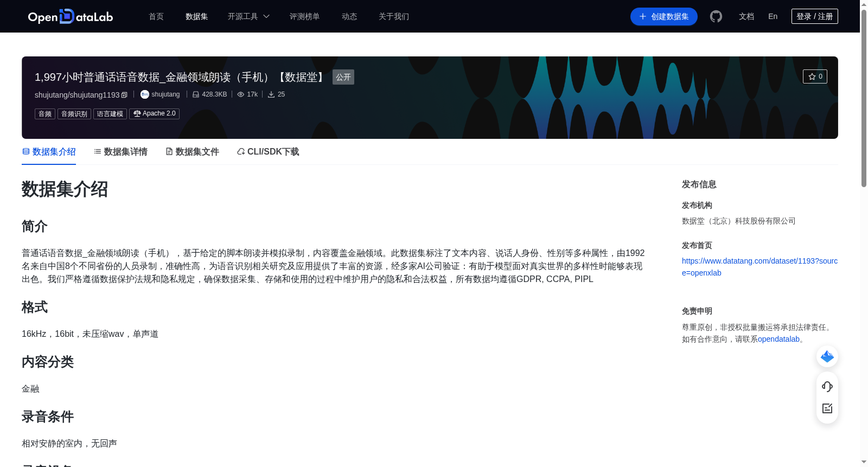The width and height of the screenshot is (868, 467).
Task: Open the 文档 link
Action: coord(746,17)
